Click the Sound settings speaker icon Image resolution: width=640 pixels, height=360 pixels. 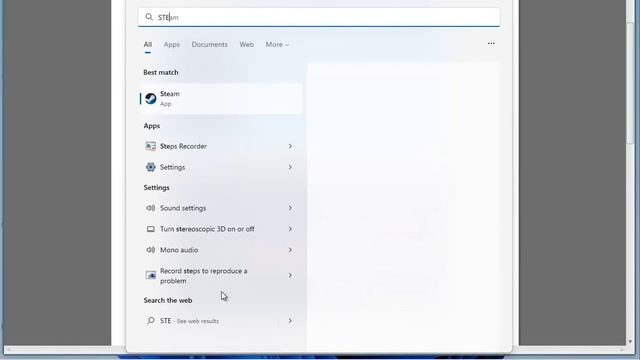(x=151, y=208)
